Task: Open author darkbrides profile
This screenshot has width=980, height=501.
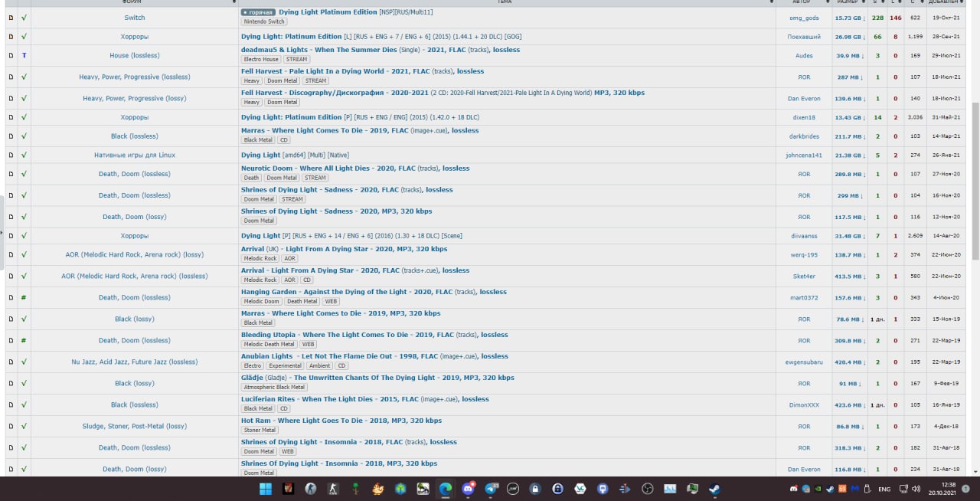Action: tap(804, 136)
